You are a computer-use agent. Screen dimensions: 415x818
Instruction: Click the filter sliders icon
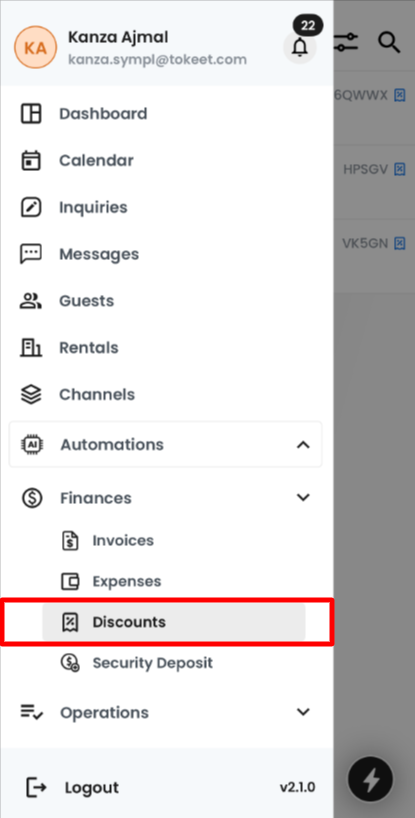click(346, 42)
